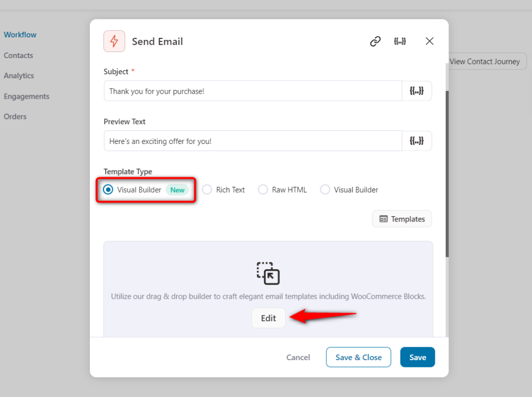Navigate to the Contacts section
The height and width of the screenshot is (397, 532).
tap(18, 56)
